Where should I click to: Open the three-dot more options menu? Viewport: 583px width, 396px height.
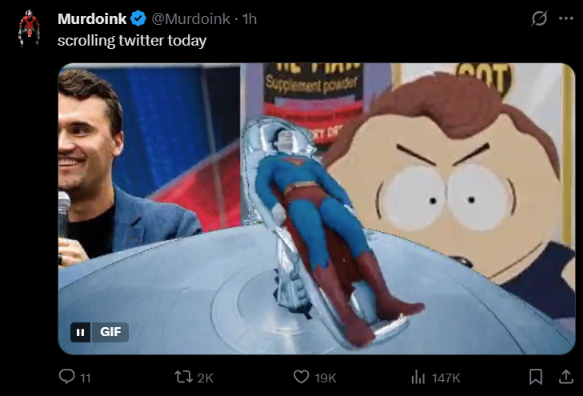[566, 18]
